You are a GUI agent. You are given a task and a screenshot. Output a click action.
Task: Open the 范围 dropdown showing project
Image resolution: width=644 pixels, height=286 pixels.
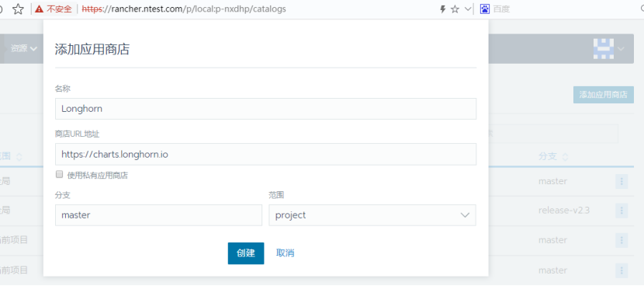pos(372,215)
